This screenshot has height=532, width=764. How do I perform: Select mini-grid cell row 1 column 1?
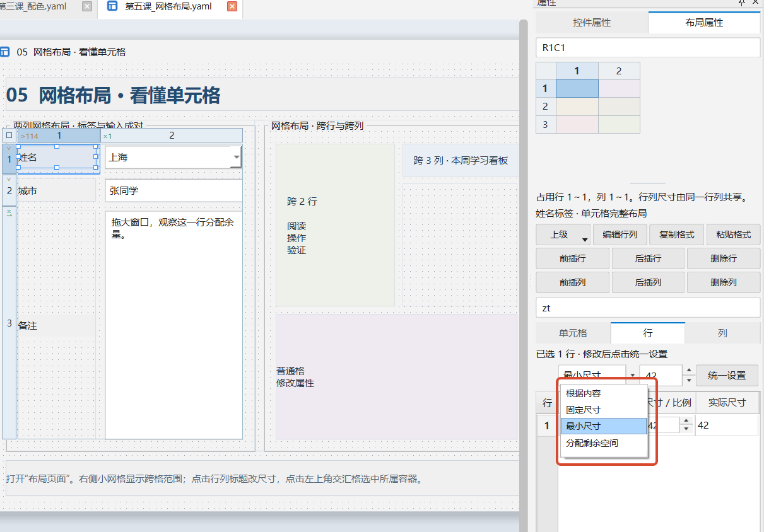pyautogui.click(x=577, y=88)
